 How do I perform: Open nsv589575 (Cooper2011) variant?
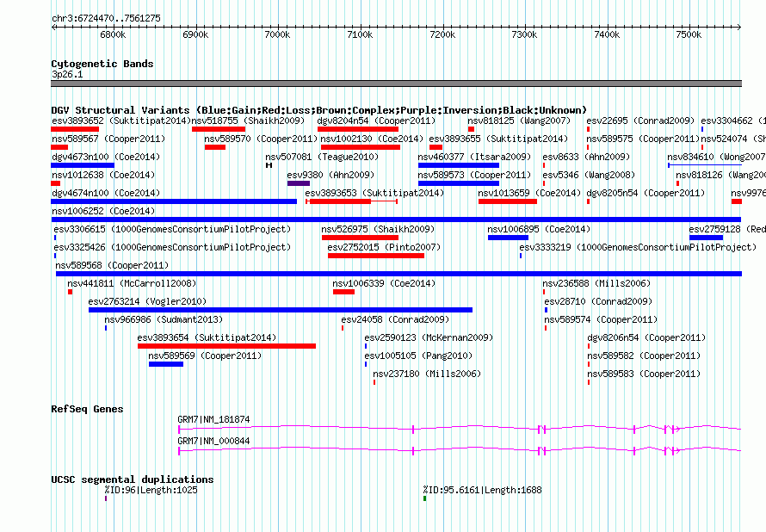644,139
